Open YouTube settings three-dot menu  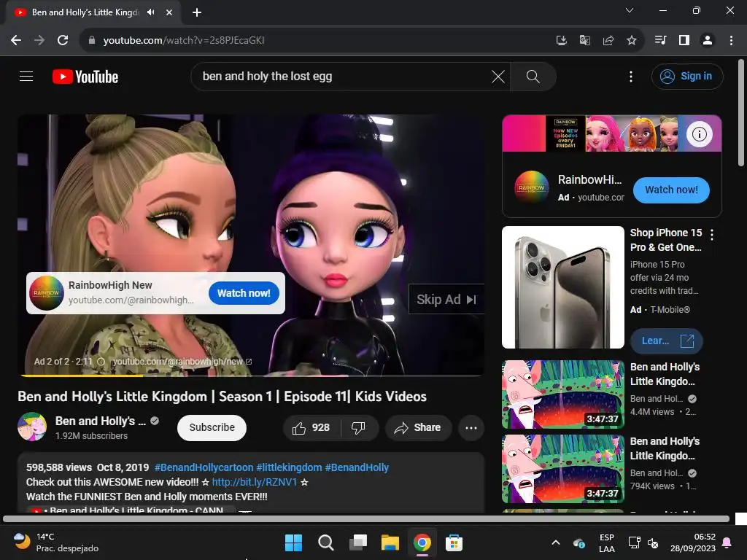pos(631,76)
